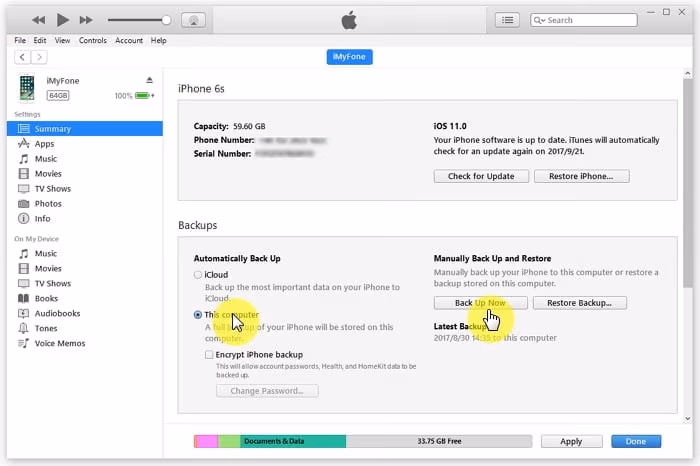The width and height of the screenshot is (700, 466).
Task: Eject the iMyFone device
Action: (x=150, y=80)
